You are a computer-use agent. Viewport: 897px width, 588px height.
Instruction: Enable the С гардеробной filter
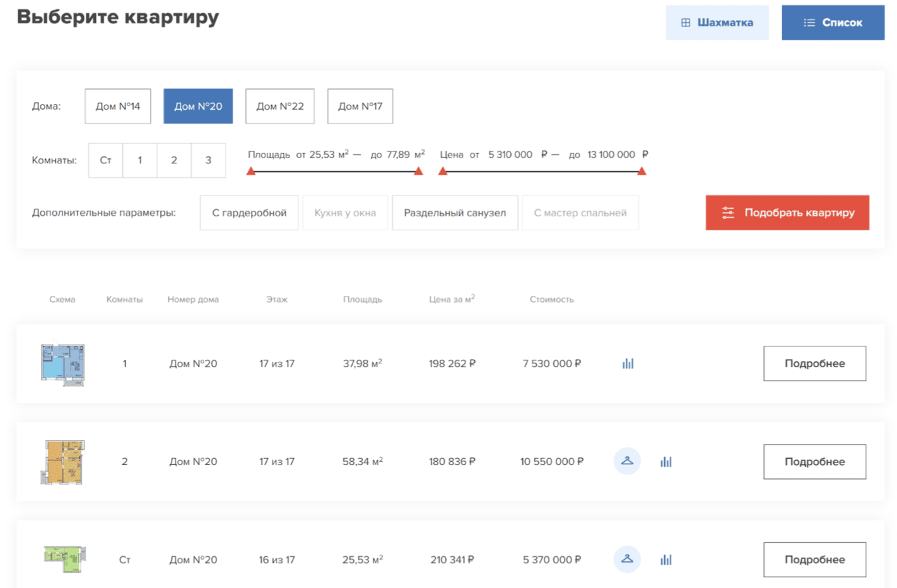click(249, 213)
